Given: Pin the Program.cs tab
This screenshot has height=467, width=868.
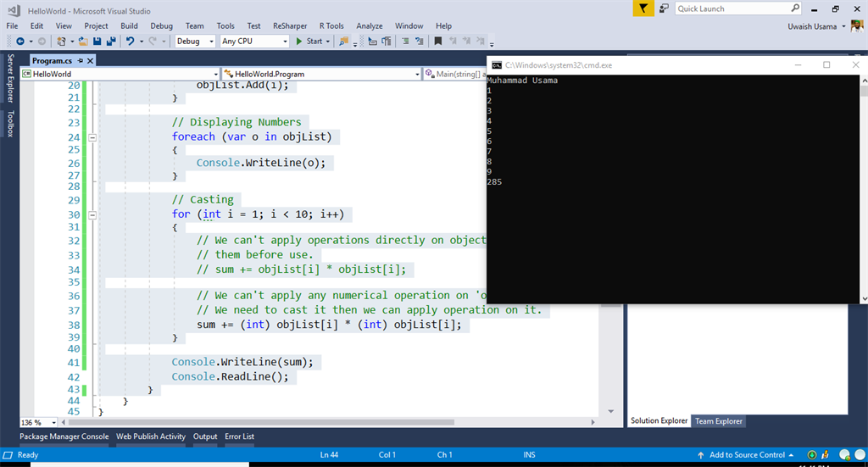Looking at the screenshot, I should click(80, 61).
